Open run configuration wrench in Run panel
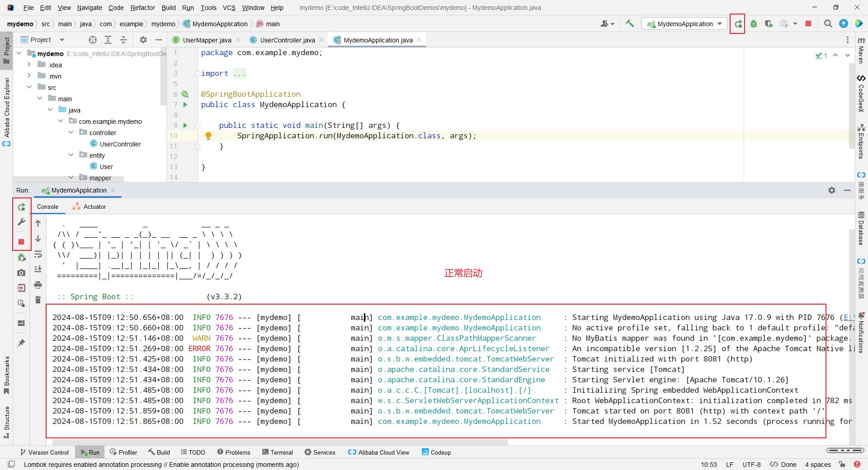Viewport: 868px width, 470px height. click(x=21, y=222)
